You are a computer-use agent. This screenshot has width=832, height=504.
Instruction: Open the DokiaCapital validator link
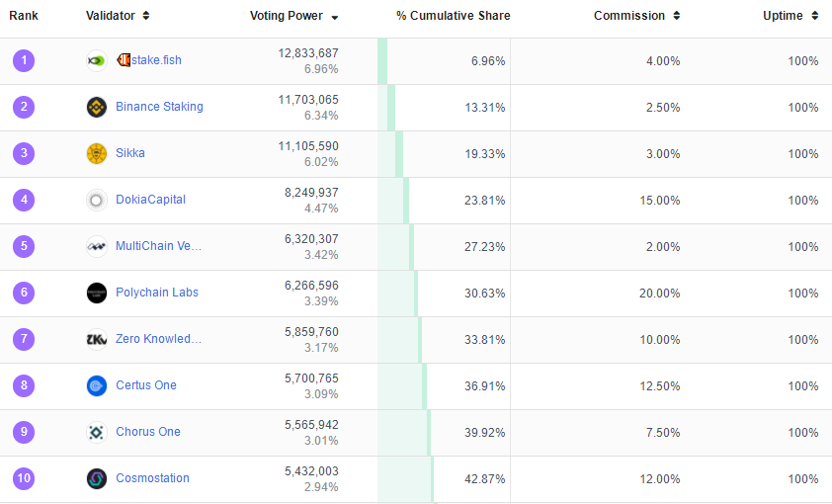pos(150,200)
